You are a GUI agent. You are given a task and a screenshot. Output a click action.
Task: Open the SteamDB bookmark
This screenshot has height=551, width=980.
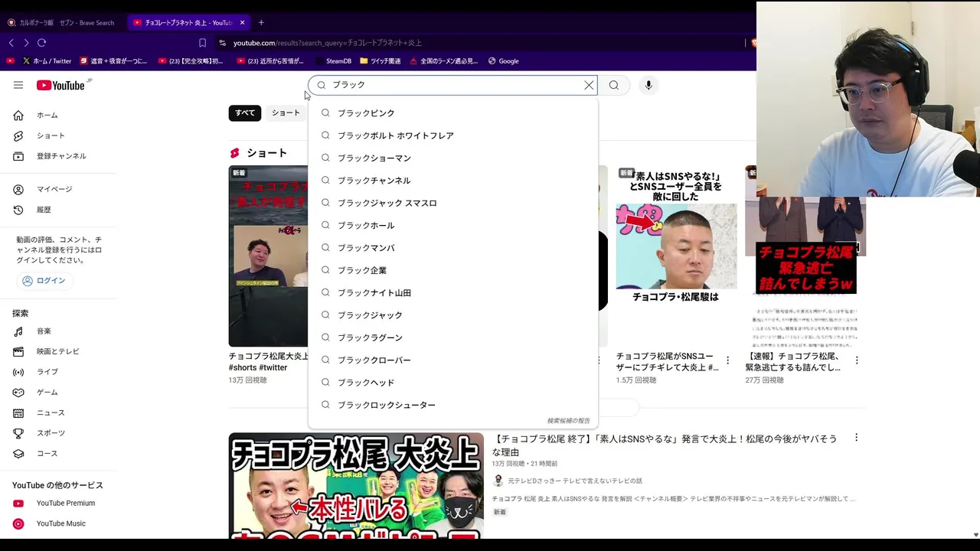tap(333, 61)
